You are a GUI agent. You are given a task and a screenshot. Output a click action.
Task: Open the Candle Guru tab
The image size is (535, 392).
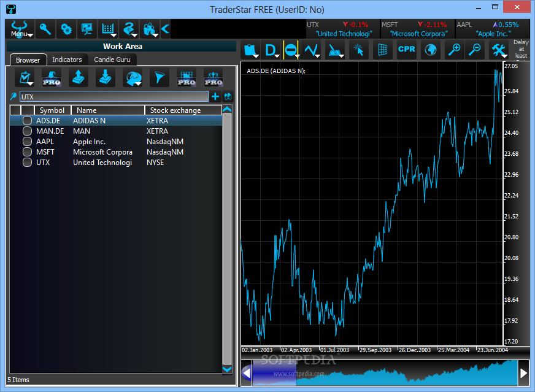[112, 60]
